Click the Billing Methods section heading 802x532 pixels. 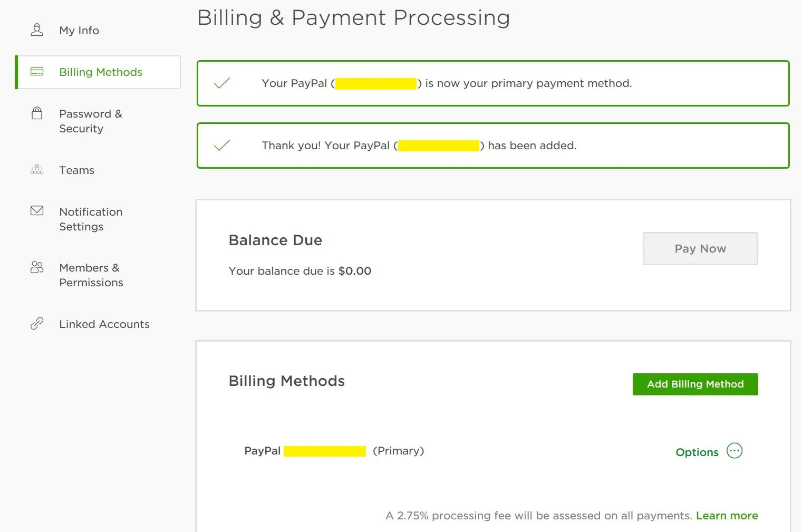pyautogui.click(x=287, y=381)
